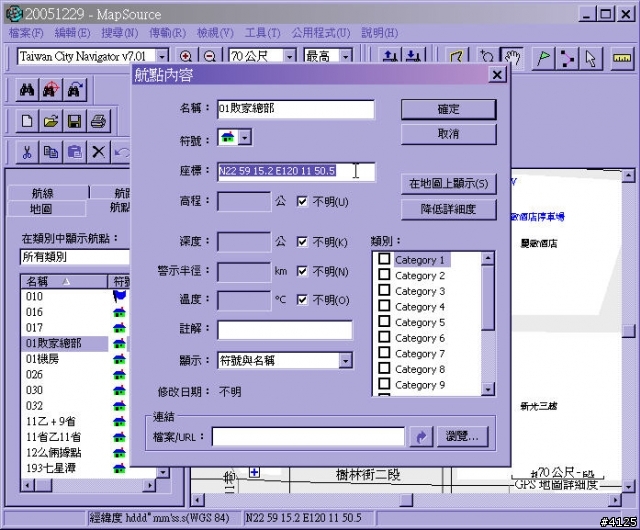Viewport: 640px width, 530px height.
Task: Open the Taiwan City Navigator map product dropdown
Action: tap(162, 56)
